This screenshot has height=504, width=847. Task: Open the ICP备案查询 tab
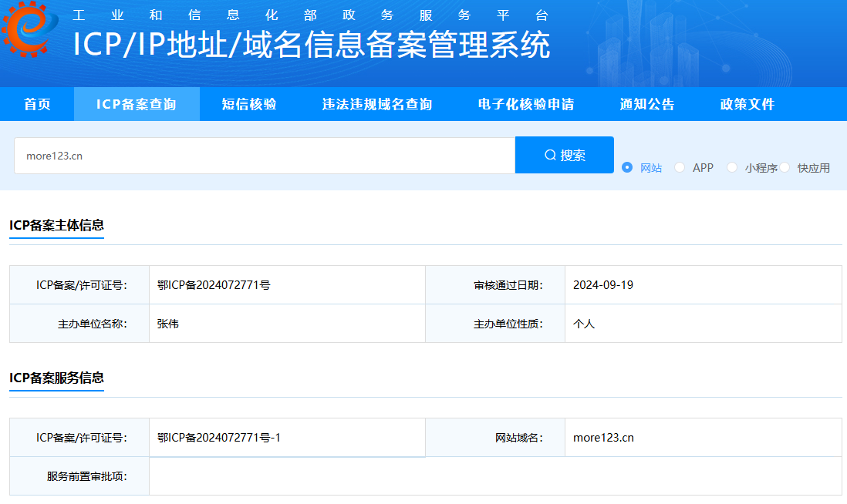click(137, 105)
